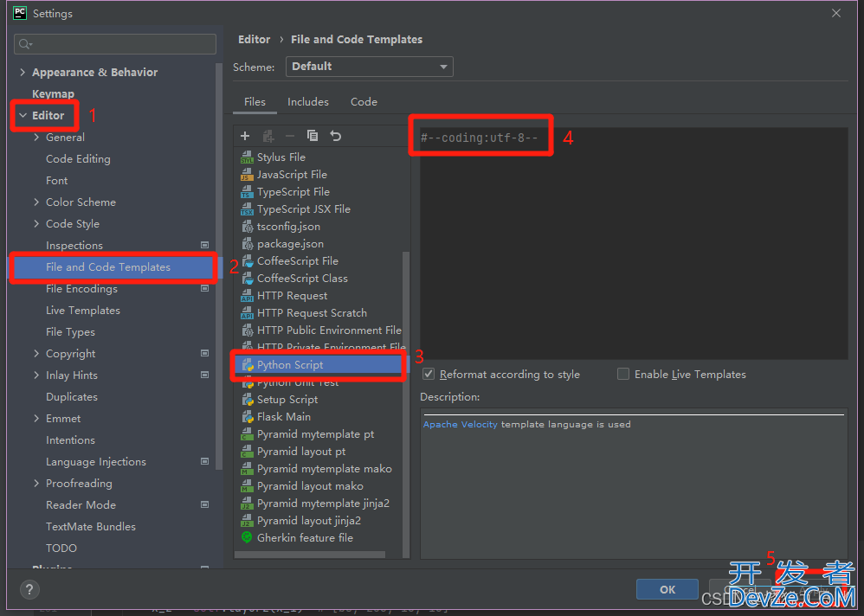Viewport: 864px width, 616px height.
Task: Expand the Color Scheme node arrow
Action: (x=36, y=202)
